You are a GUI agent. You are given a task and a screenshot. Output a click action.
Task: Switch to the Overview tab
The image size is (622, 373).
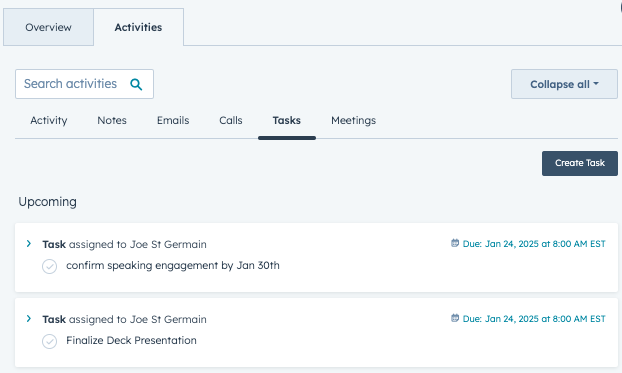(48, 27)
